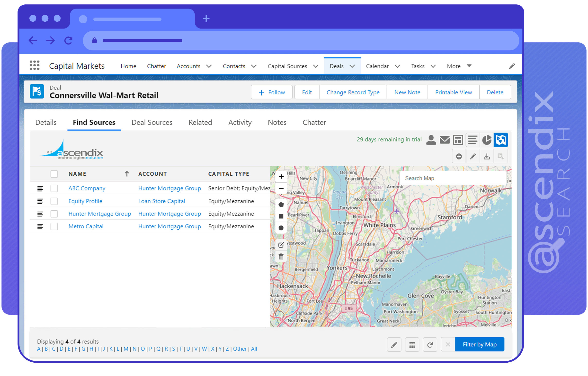Open the pie chart view icon
This screenshot has height=376, width=588.
coord(487,140)
